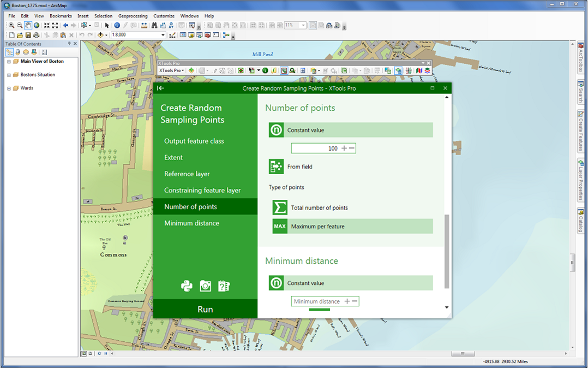Screen dimensions: 588x368
Task: Open the Find binoculars tool
Action: pyautogui.click(x=154, y=26)
